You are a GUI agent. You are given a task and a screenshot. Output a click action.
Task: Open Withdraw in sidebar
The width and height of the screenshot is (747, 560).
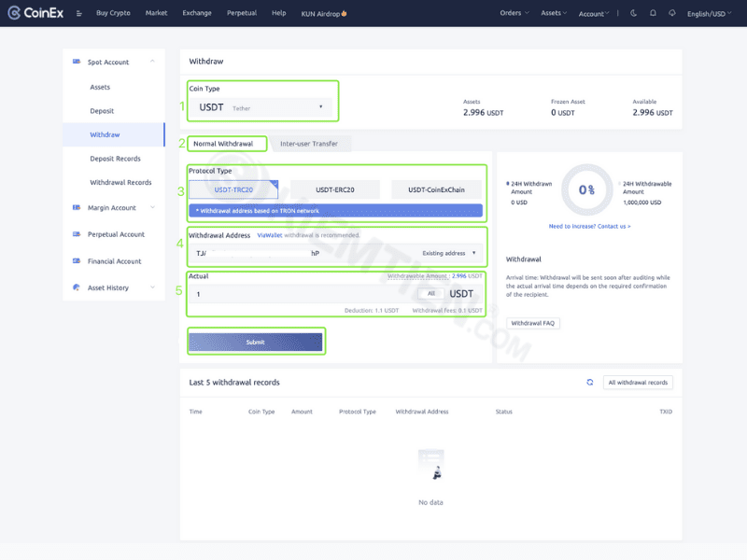point(114,134)
